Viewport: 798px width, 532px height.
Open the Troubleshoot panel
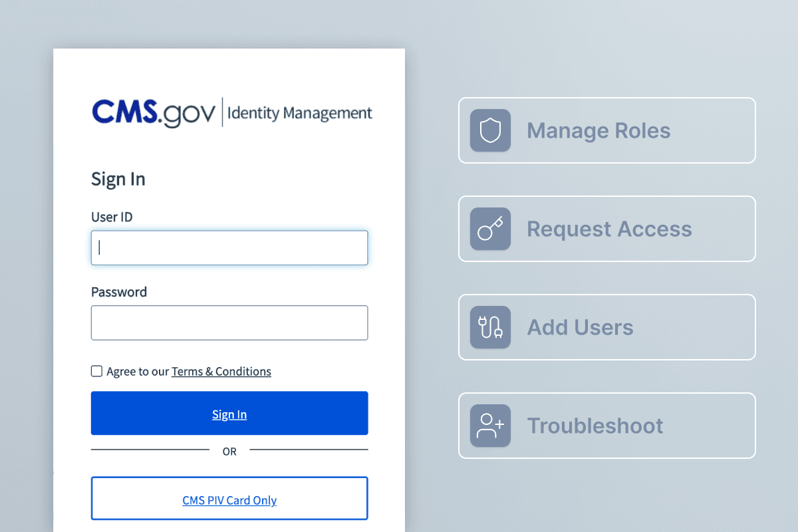[606, 426]
